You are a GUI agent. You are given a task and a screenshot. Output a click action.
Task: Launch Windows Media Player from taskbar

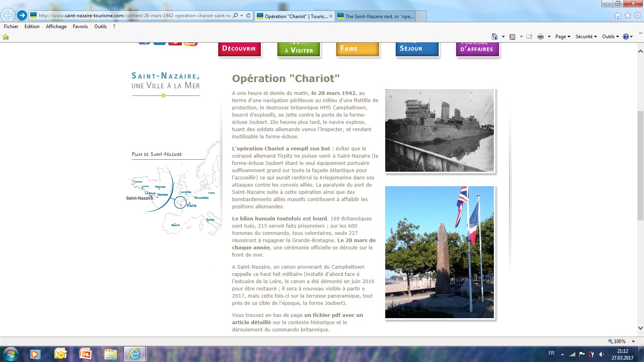pos(35,354)
